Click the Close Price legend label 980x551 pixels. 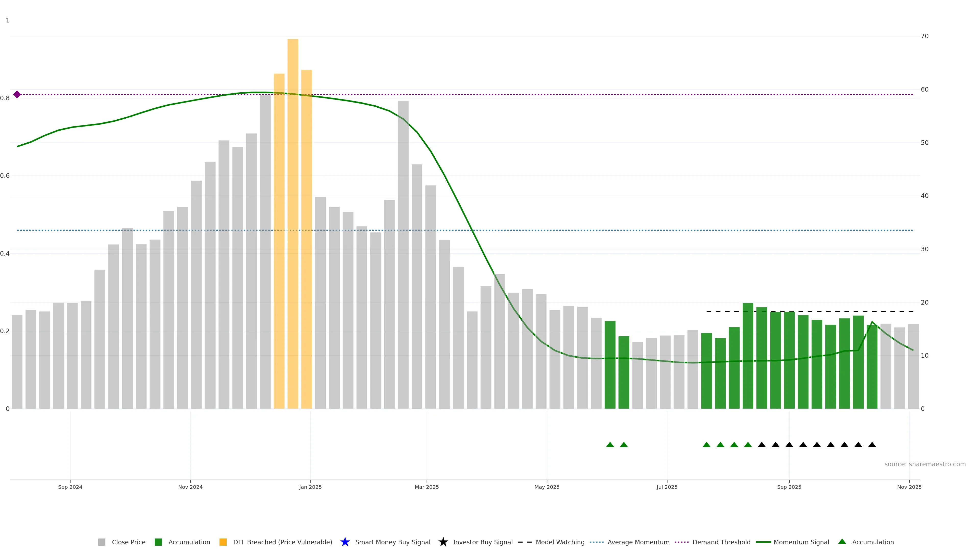(129, 542)
